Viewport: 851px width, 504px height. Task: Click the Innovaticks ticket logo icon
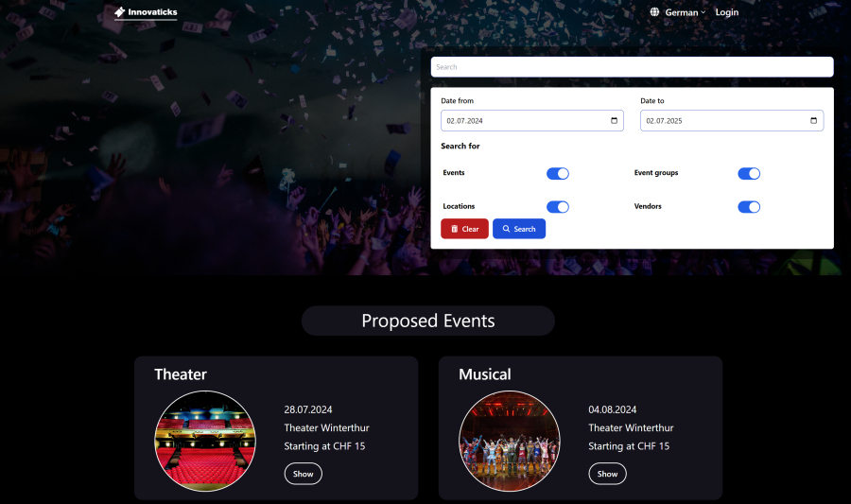pyautogui.click(x=120, y=12)
